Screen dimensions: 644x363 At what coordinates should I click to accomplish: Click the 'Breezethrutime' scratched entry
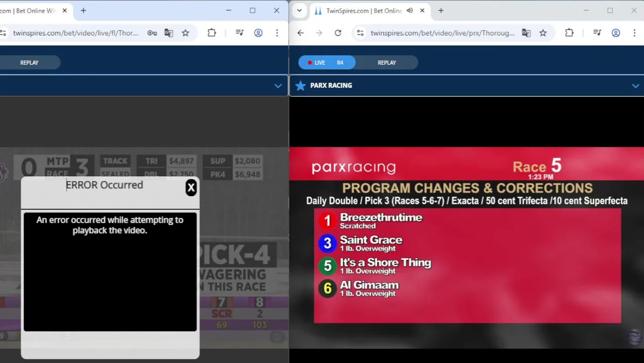tap(381, 221)
